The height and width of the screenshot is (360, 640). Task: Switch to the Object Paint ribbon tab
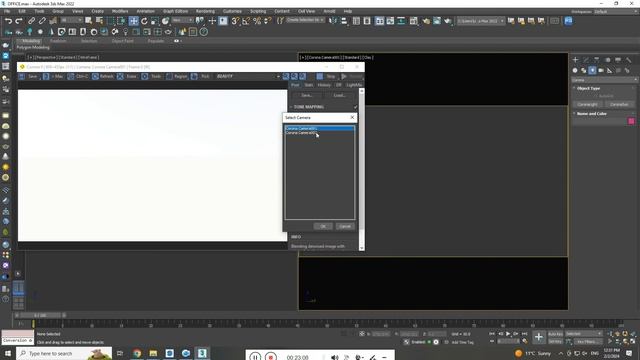click(122, 41)
